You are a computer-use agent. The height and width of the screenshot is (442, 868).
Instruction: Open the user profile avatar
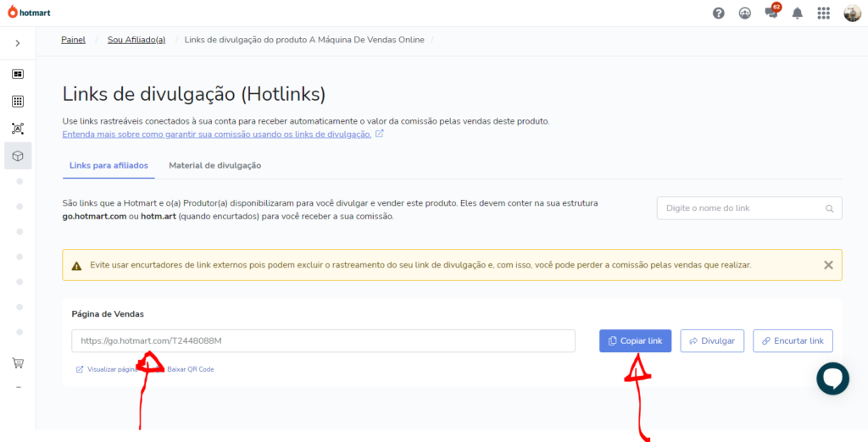[x=852, y=14]
